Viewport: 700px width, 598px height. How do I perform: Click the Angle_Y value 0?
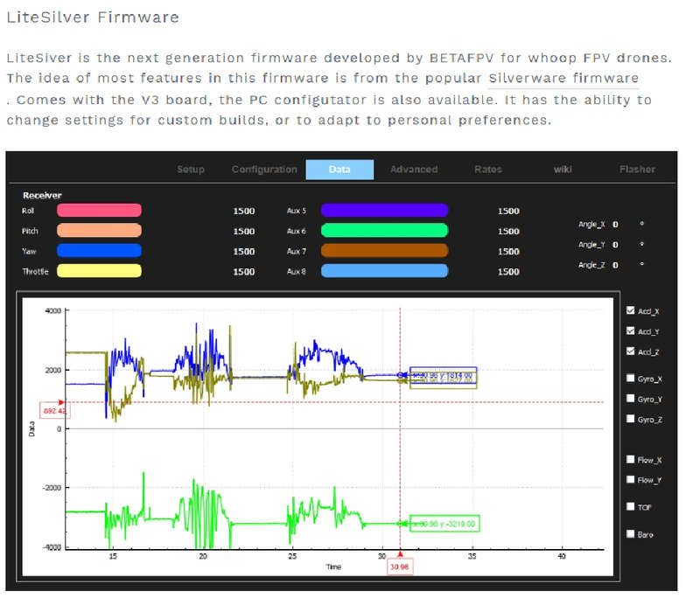click(615, 245)
